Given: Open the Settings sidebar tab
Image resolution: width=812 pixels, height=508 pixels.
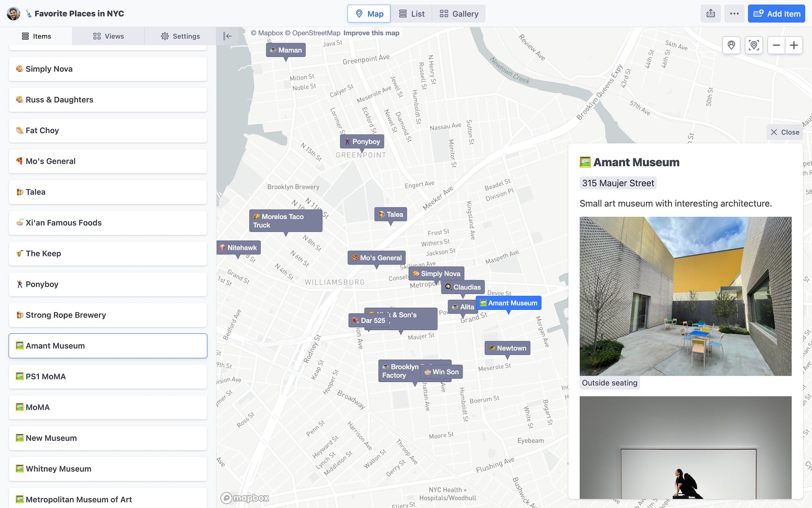Looking at the screenshot, I should pyautogui.click(x=180, y=36).
